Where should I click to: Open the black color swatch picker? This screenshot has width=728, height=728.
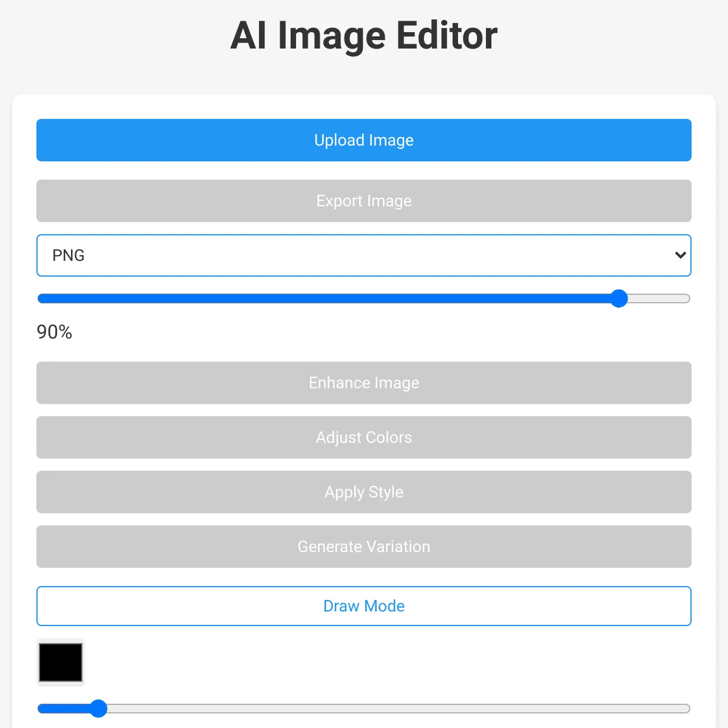(x=60, y=662)
